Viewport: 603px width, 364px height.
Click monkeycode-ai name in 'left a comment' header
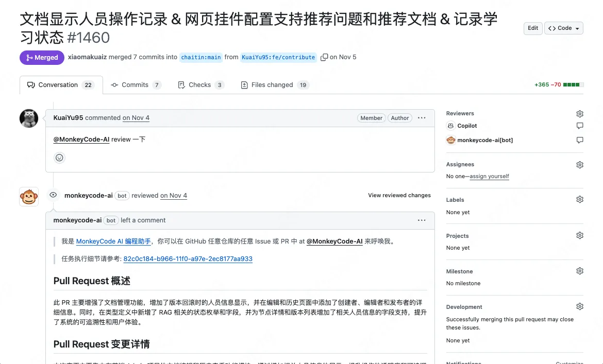(77, 220)
